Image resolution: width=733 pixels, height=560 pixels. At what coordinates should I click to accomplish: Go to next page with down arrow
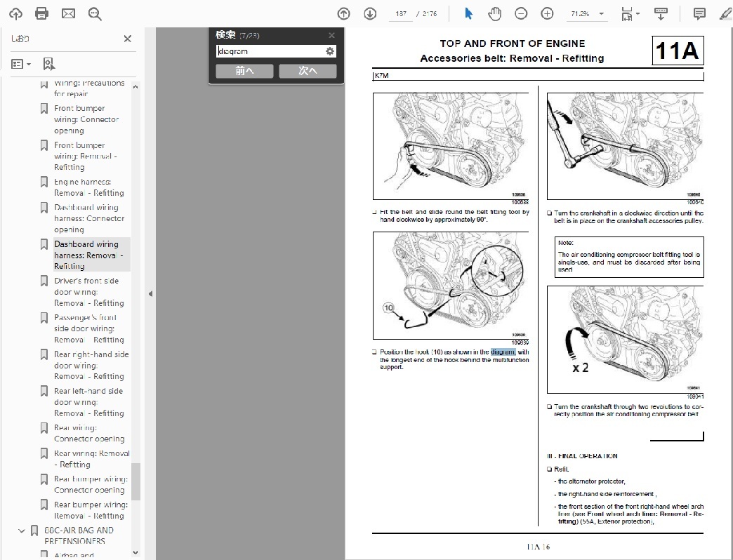(x=370, y=13)
